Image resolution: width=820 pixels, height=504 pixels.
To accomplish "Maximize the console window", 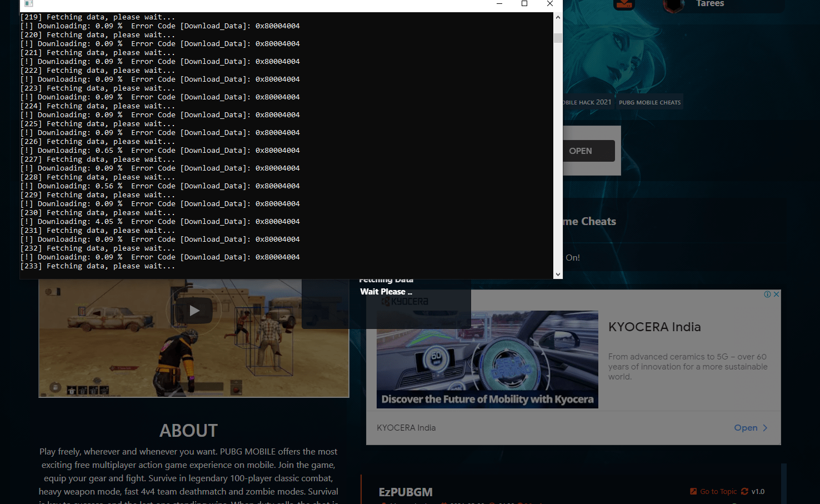I will pyautogui.click(x=524, y=4).
